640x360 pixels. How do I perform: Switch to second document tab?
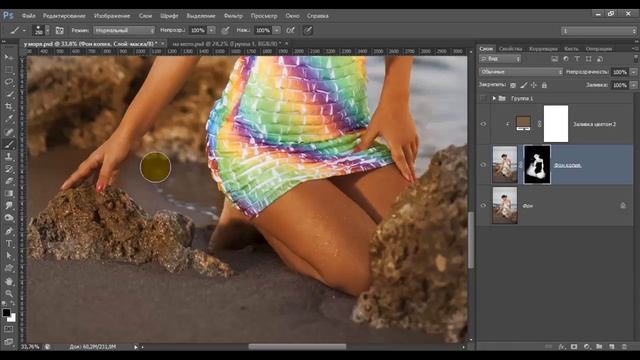click(x=227, y=43)
